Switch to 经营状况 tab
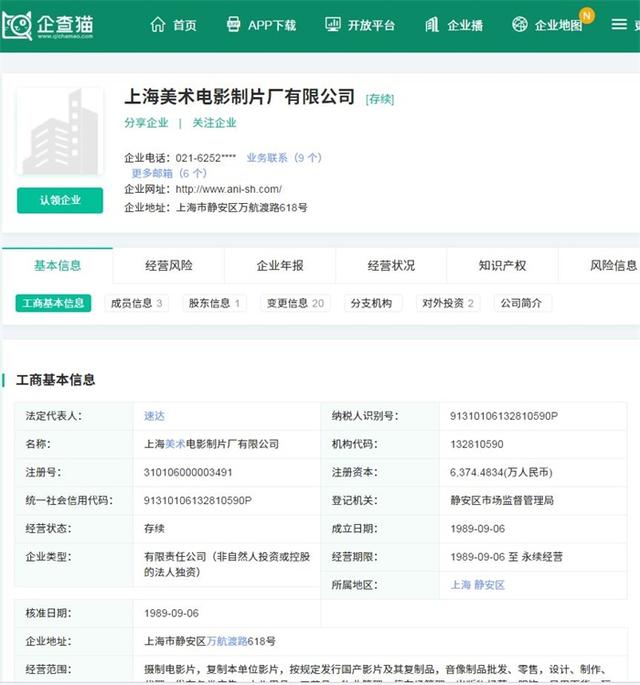Viewport: 640px width, 685px height. [x=391, y=266]
